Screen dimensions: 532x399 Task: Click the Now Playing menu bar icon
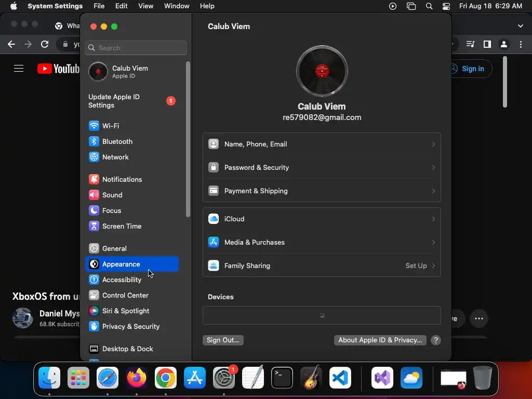pyautogui.click(x=393, y=6)
